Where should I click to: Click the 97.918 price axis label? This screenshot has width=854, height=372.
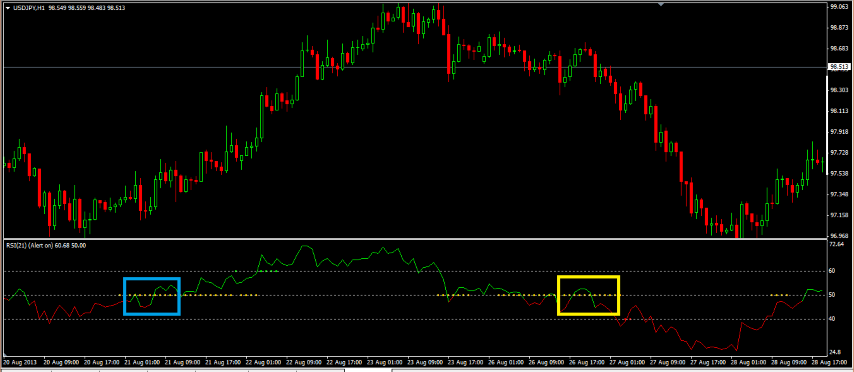838,131
